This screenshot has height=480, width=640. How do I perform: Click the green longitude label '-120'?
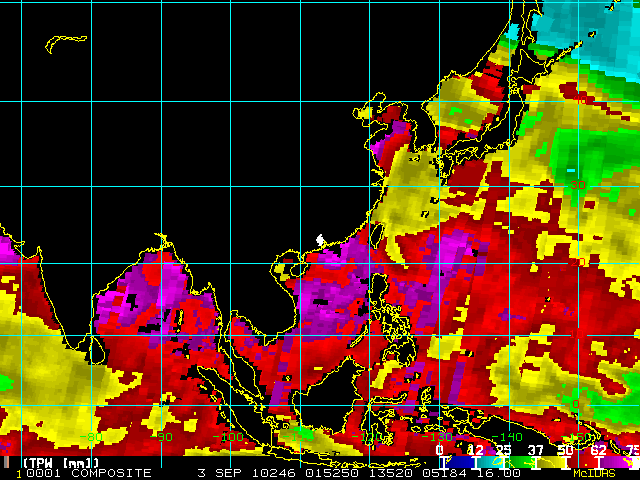pyautogui.click(x=367, y=437)
